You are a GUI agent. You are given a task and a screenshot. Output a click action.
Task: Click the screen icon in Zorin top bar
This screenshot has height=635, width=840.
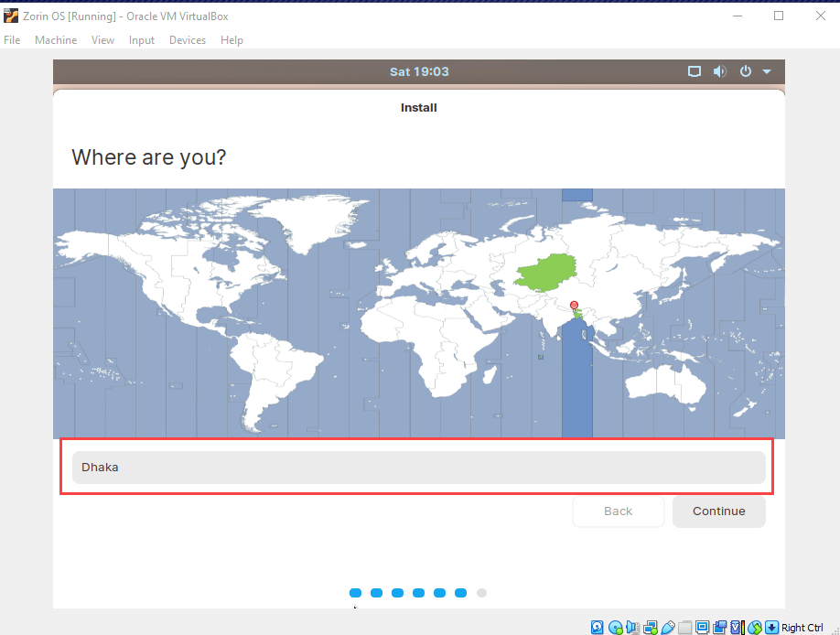point(695,71)
